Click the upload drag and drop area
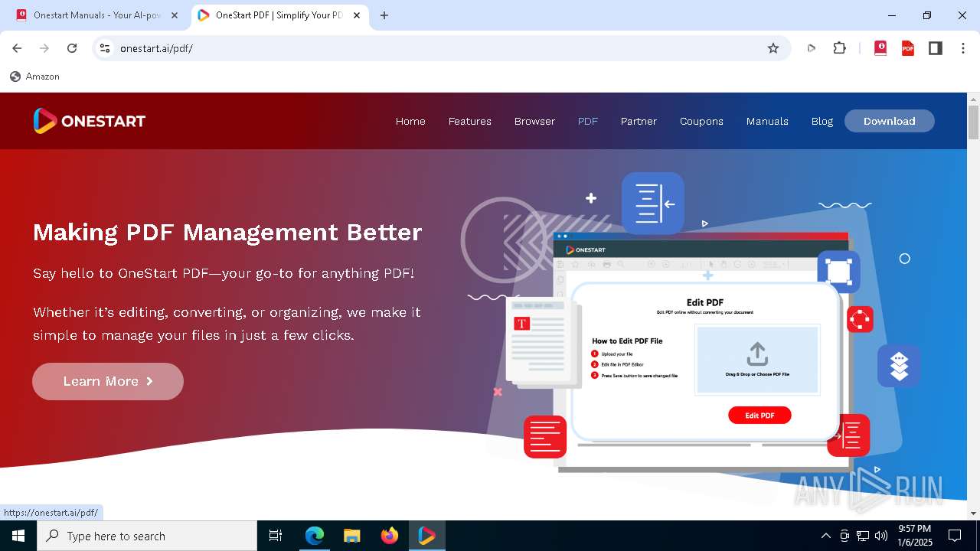This screenshot has width=980, height=551. (757, 360)
